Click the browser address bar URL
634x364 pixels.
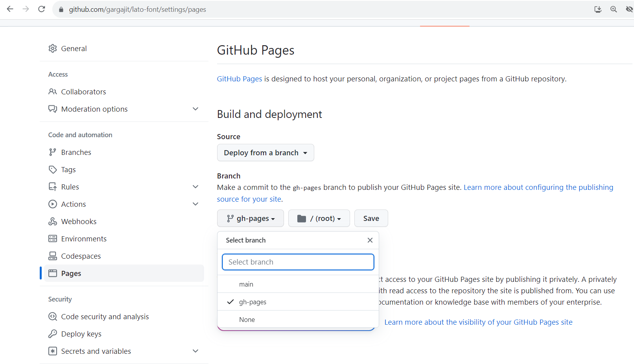point(138,9)
